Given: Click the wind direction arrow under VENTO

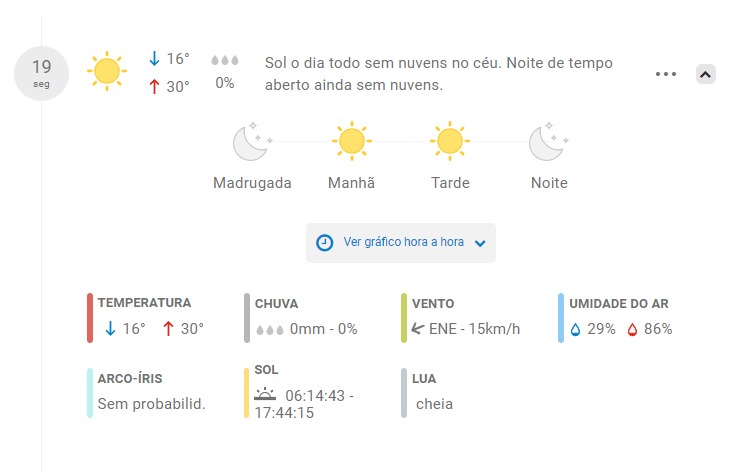Looking at the screenshot, I should (x=418, y=329).
